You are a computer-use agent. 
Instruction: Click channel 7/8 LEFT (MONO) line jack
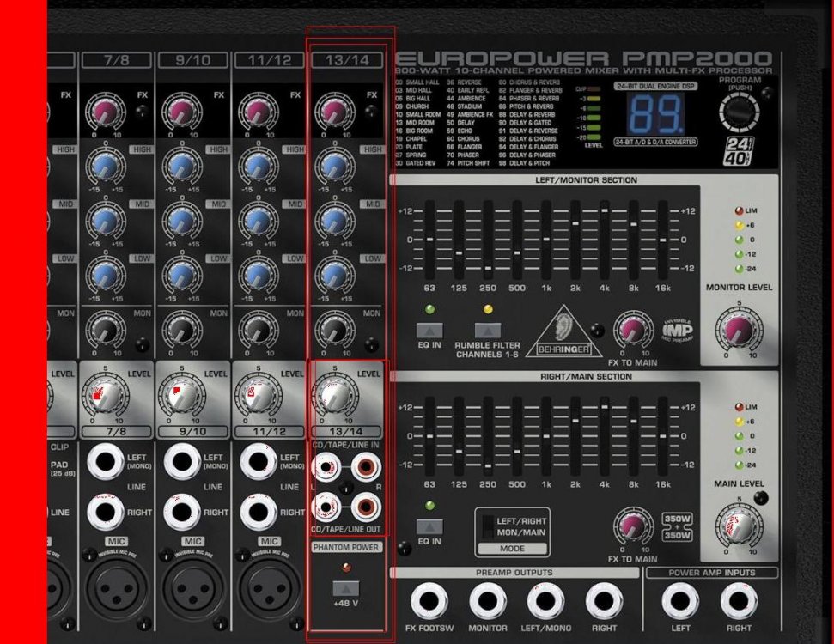pyautogui.click(x=105, y=462)
